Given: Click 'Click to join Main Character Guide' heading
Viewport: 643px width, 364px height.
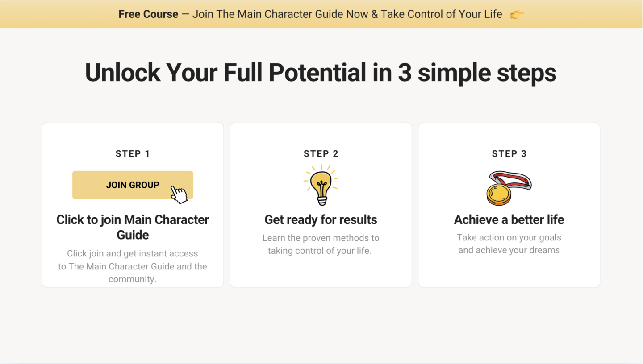Looking at the screenshot, I should [133, 227].
